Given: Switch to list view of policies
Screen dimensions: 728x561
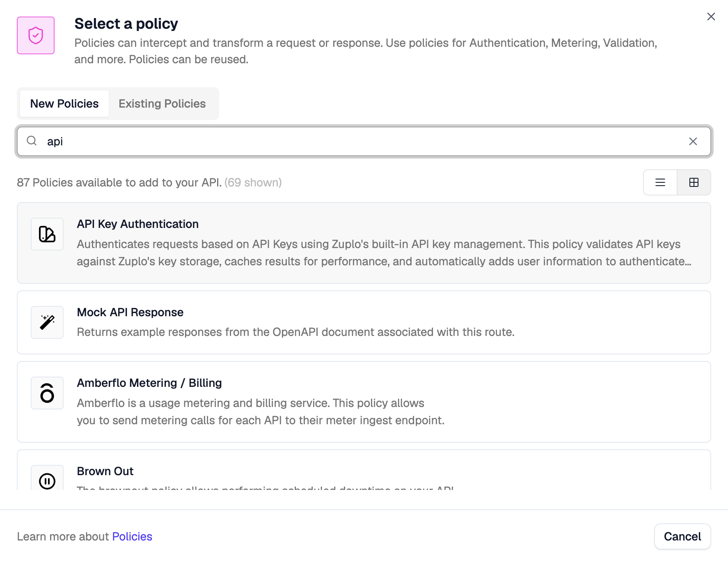Looking at the screenshot, I should point(660,182).
